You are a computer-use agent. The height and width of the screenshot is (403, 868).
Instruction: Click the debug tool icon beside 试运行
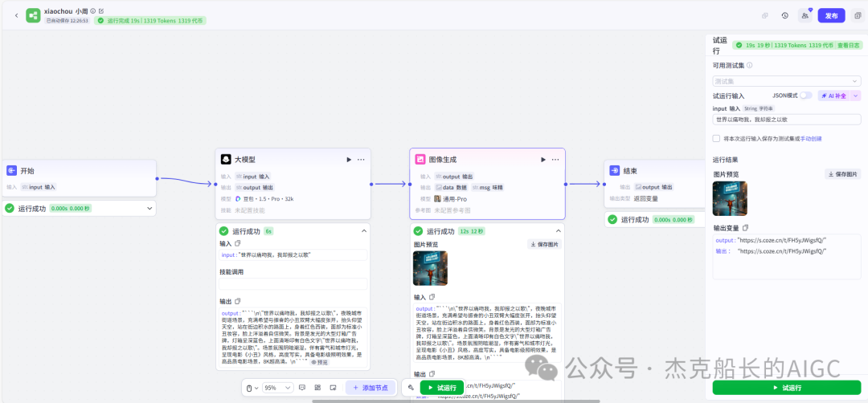tap(411, 388)
